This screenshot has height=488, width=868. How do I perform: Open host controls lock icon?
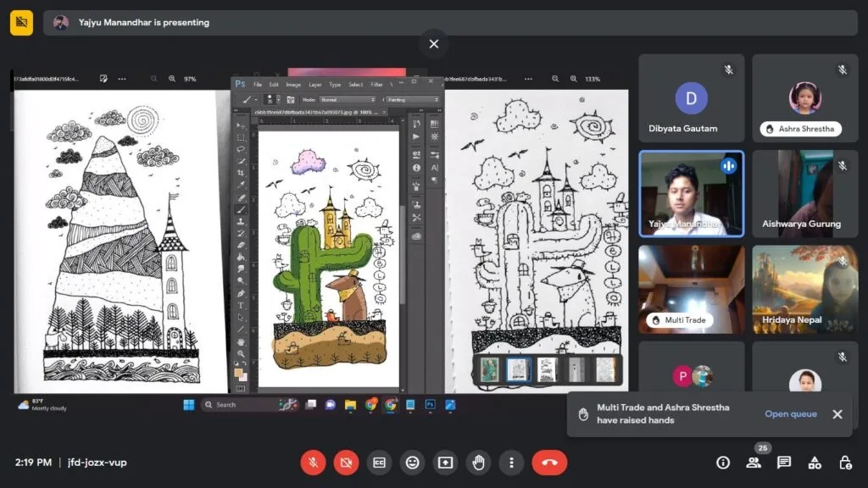pyautogui.click(x=845, y=463)
